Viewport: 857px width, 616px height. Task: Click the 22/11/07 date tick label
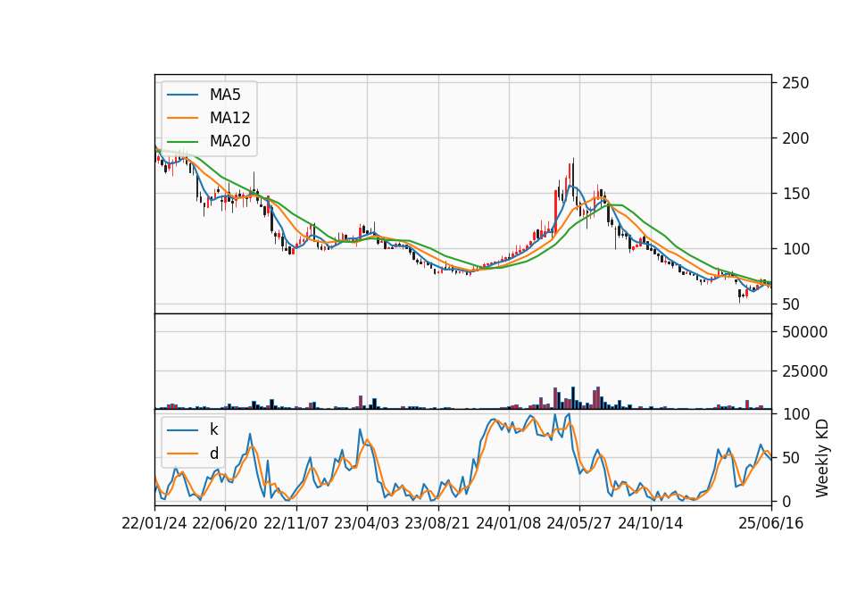(x=296, y=523)
